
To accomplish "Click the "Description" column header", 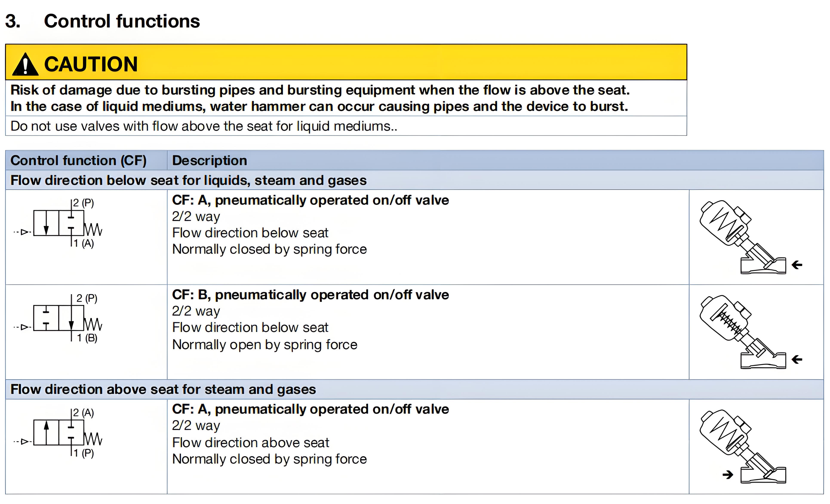I will [209, 161].
